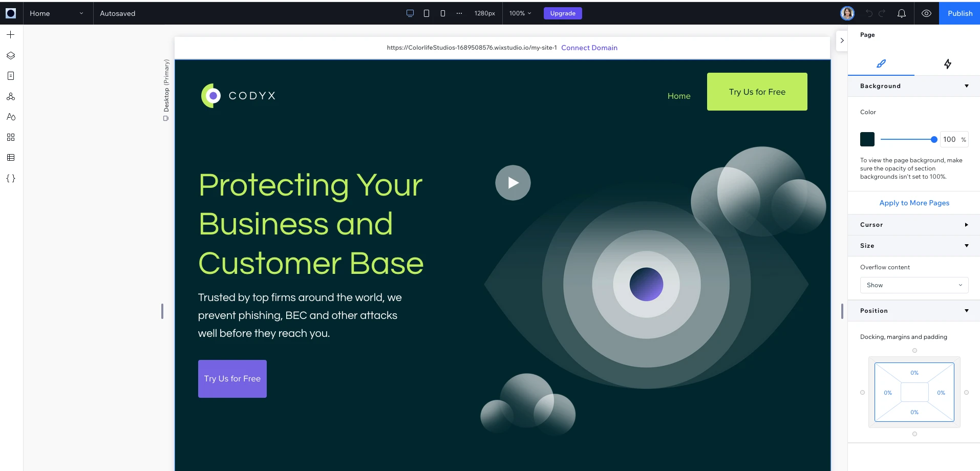The height and width of the screenshot is (471, 980).
Task: Switch to the tablet breakpoint icon
Action: [427, 13]
